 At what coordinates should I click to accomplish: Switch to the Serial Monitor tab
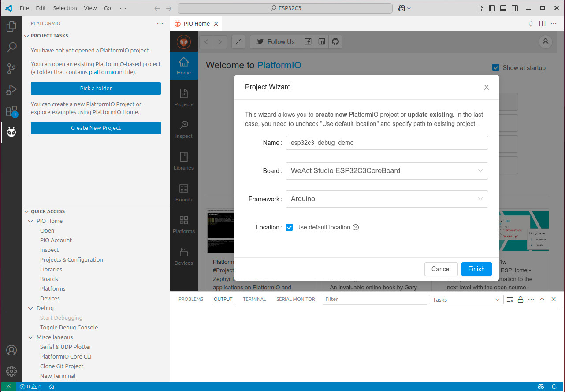[296, 300]
